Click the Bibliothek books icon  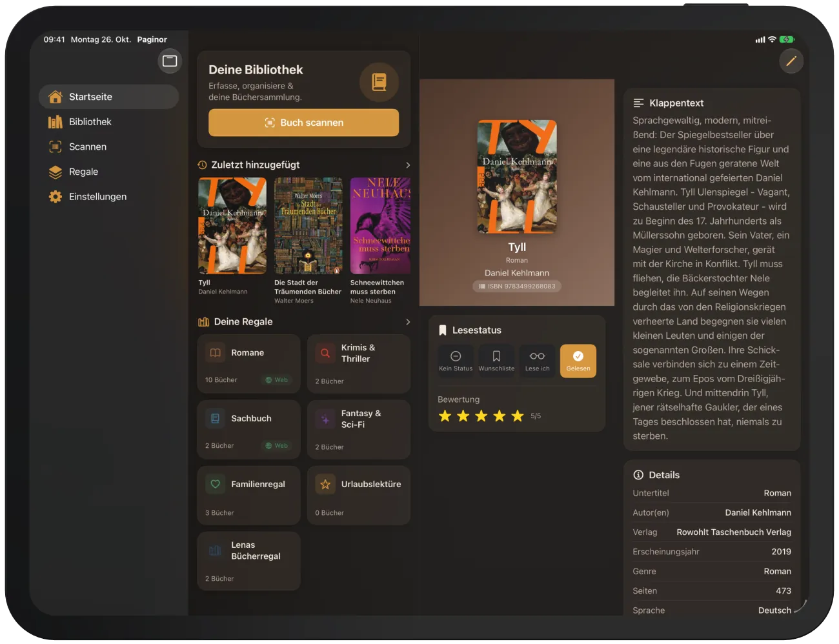point(56,122)
